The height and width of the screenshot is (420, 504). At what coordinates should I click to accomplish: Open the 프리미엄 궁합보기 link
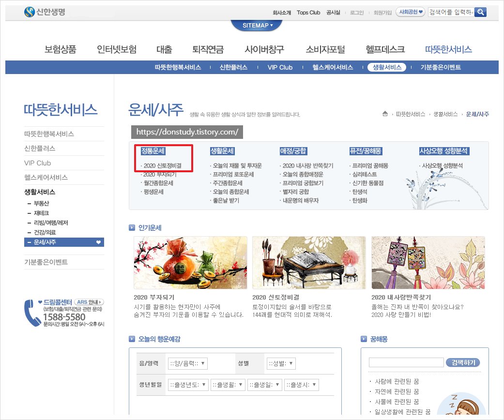pos(303,183)
